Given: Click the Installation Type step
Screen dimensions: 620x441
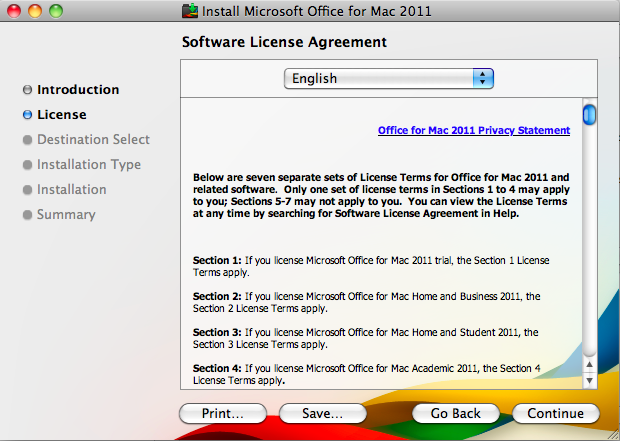Looking at the screenshot, I should [89, 164].
